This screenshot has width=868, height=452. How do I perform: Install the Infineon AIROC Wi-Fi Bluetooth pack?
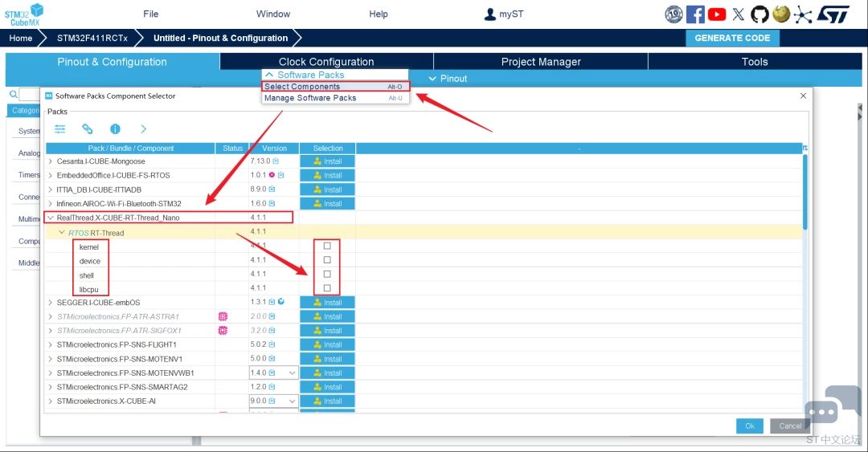[327, 204]
